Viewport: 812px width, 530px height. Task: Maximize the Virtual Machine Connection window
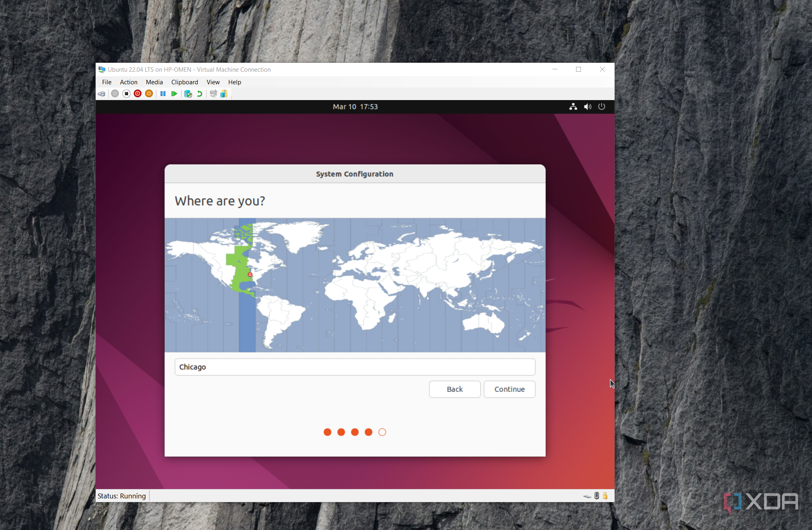click(x=578, y=70)
